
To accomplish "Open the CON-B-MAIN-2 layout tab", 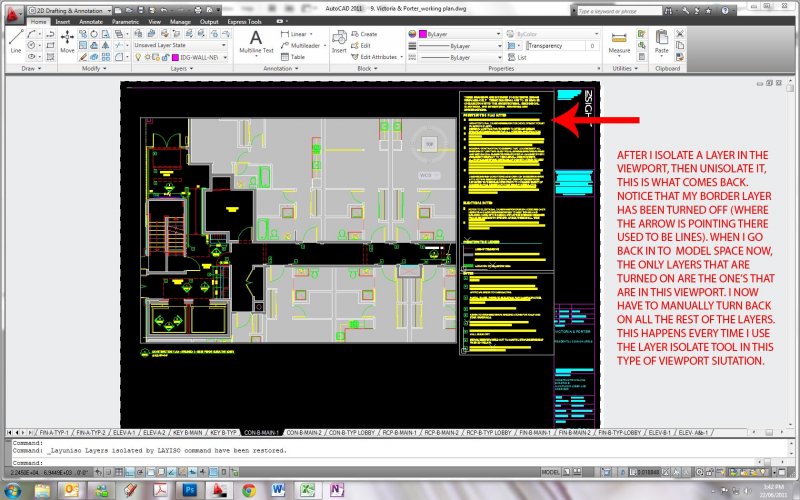I will (306, 433).
